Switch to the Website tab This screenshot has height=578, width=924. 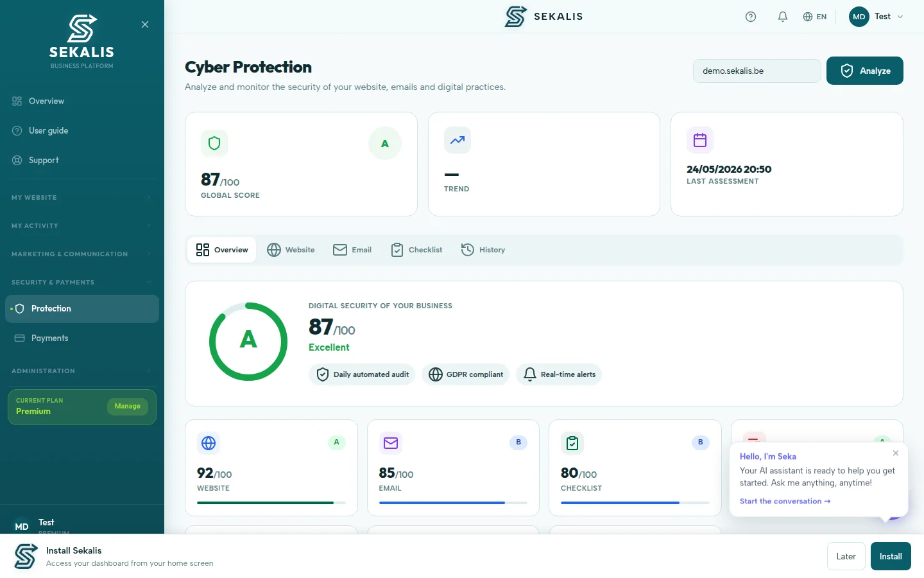pyautogui.click(x=291, y=250)
